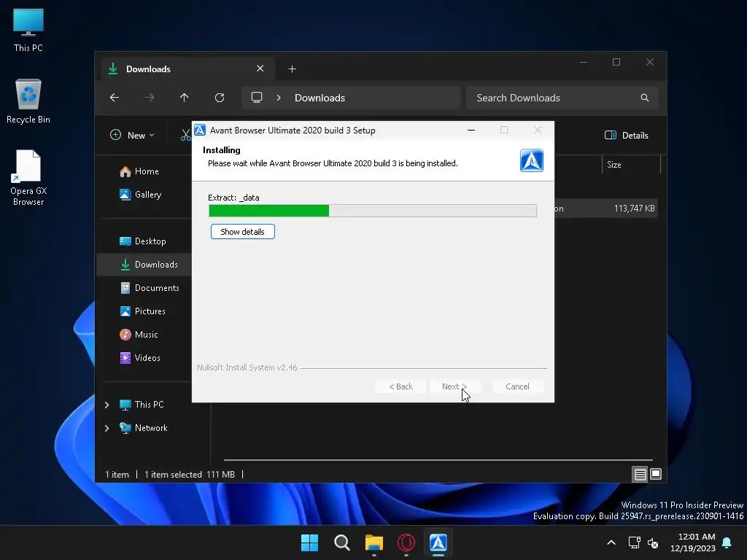The image size is (747, 560).
Task: Click the 113,747 KB file size cell
Action: pos(634,209)
